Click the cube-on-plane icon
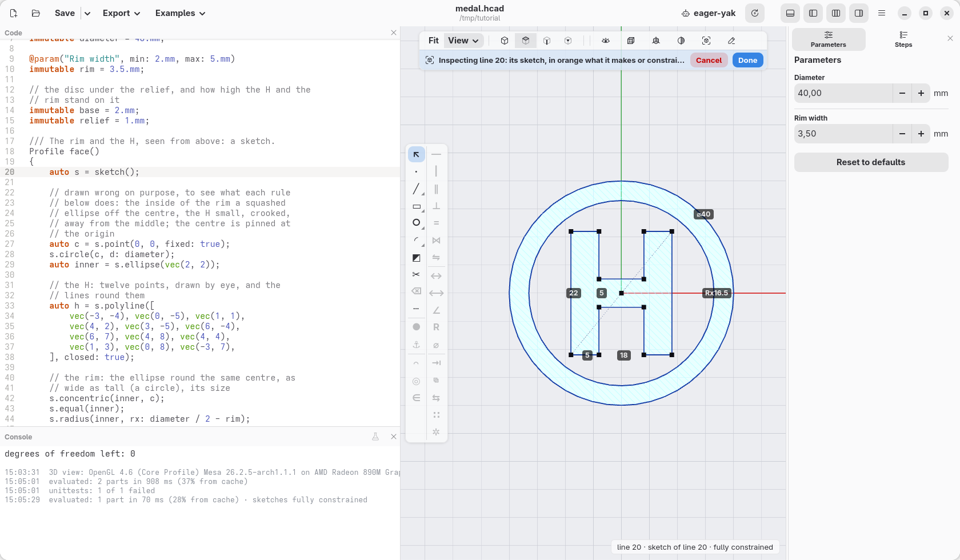The image size is (960, 560). 656,41
